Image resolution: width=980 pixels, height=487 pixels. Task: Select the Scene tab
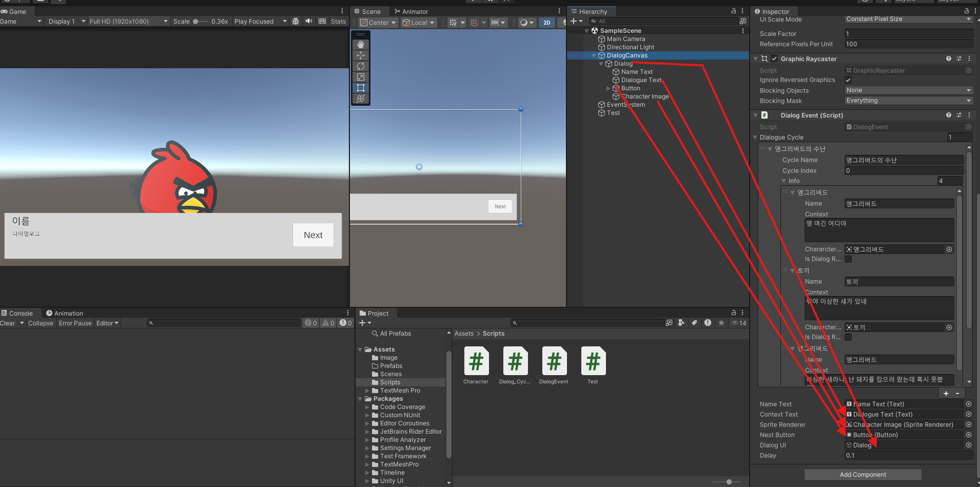pos(367,11)
